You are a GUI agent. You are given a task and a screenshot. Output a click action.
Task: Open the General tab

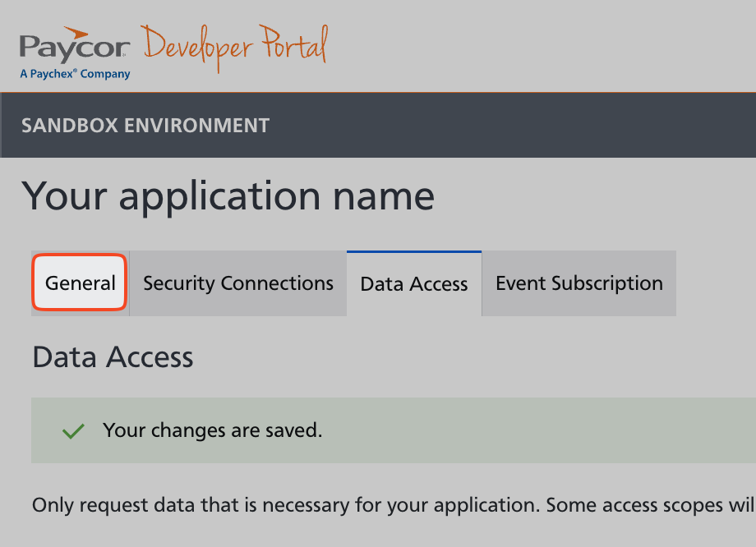click(80, 283)
